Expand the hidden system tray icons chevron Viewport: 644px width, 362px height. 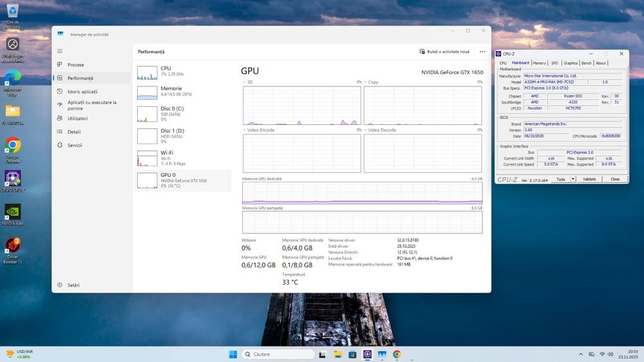point(581,354)
